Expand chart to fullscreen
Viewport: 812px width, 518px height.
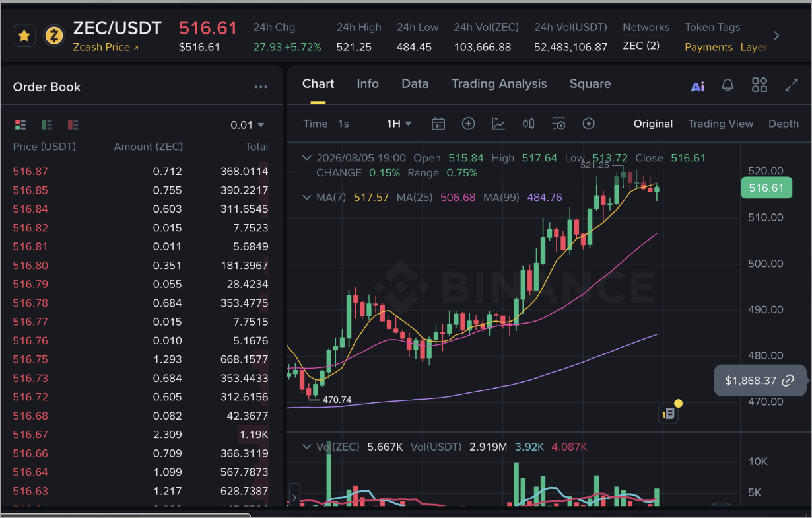[792, 85]
